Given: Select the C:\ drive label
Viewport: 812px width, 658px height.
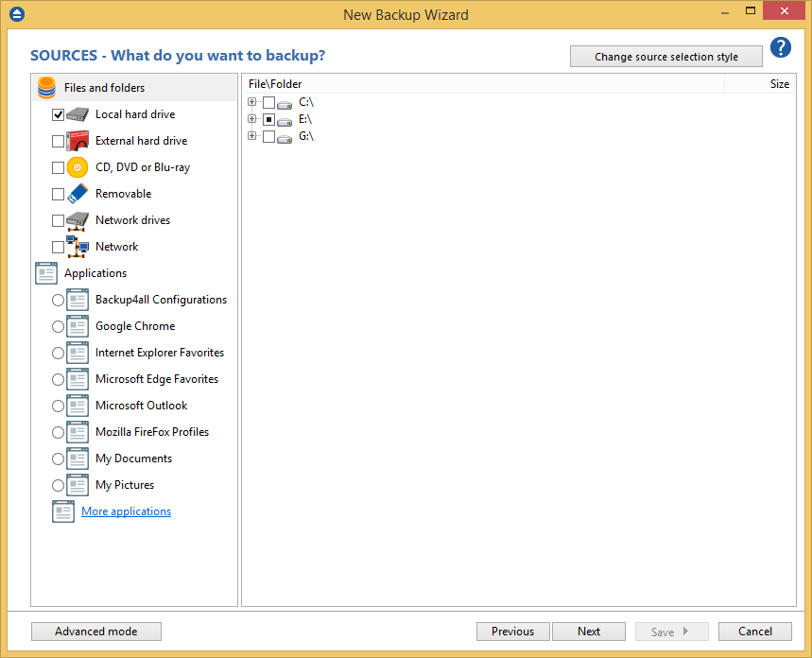Looking at the screenshot, I should (x=306, y=102).
